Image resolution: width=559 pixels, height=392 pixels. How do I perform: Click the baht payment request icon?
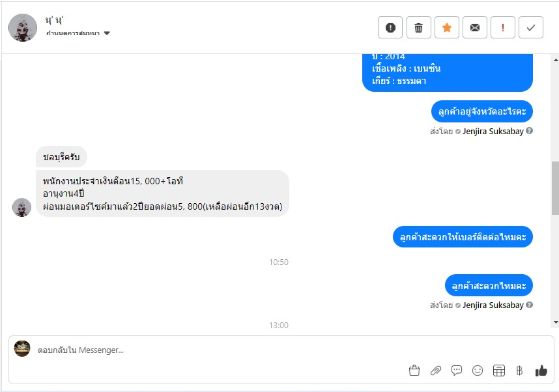(x=519, y=371)
